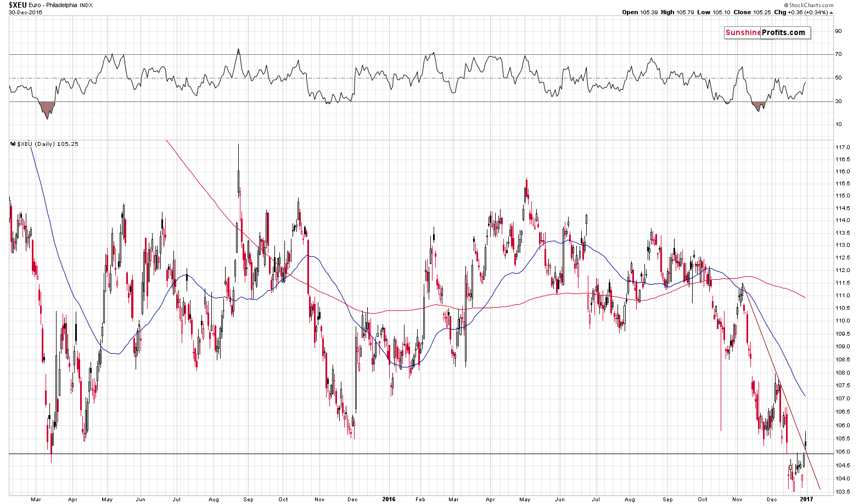
Task: Click the 113.0 price axis label
Action: pyautogui.click(x=843, y=245)
